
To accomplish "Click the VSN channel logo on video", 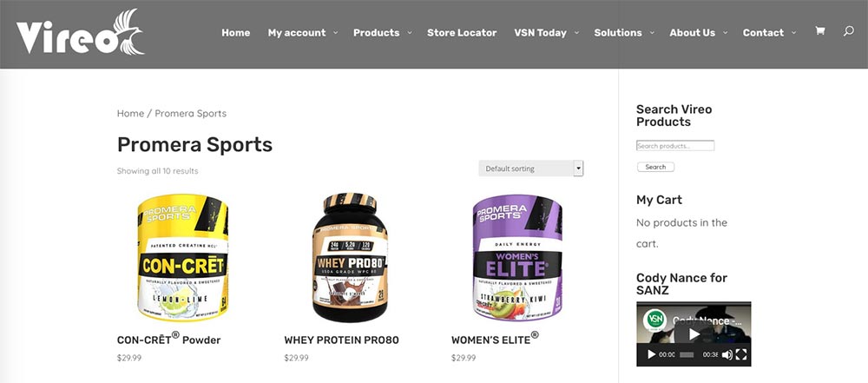I will tap(654, 320).
